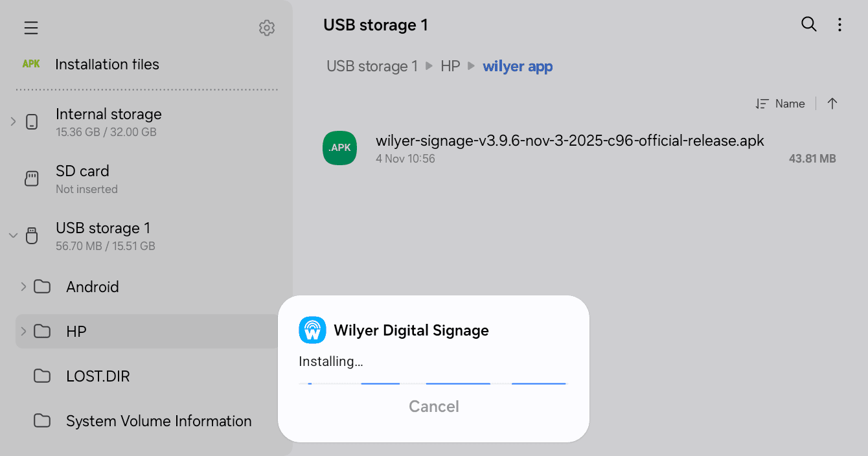This screenshot has width=868, height=456.
Task: Open the three-dot more options menu
Action: tap(839, 25)
